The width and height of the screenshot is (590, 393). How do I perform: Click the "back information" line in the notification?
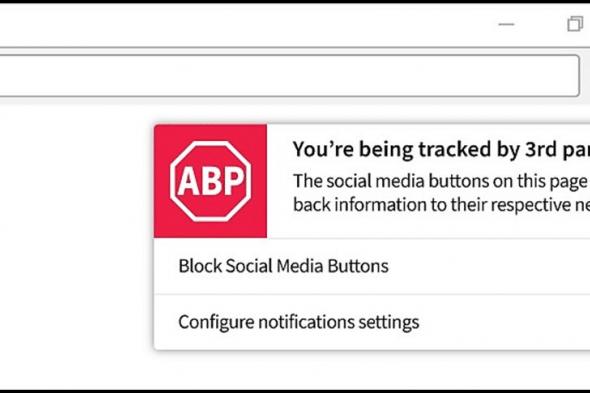point(441,205)
